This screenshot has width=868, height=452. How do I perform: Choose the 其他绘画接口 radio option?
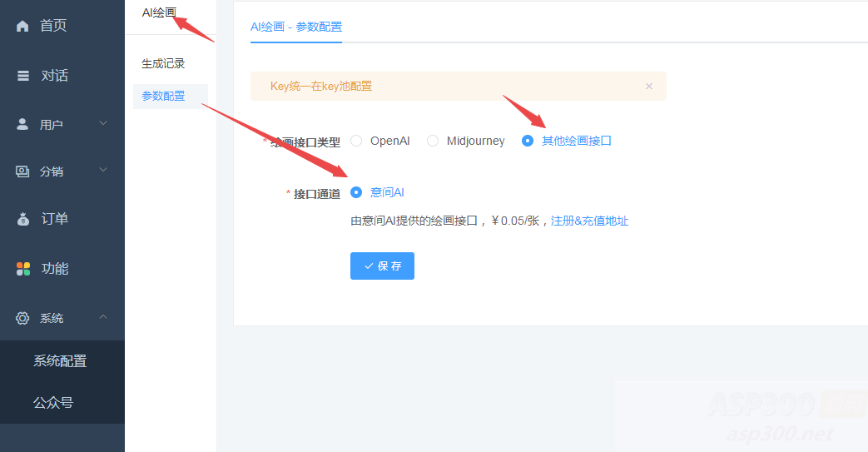[x=528, y=141]
